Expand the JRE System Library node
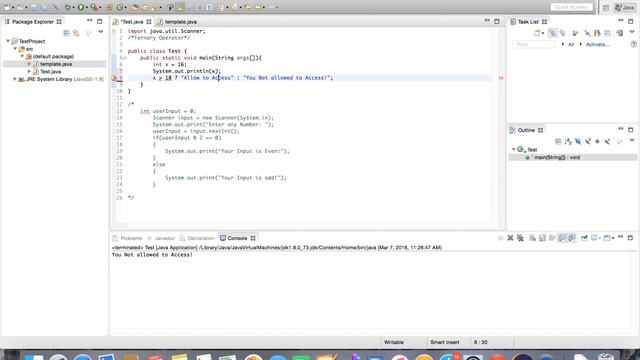 (x=15, y=79)
